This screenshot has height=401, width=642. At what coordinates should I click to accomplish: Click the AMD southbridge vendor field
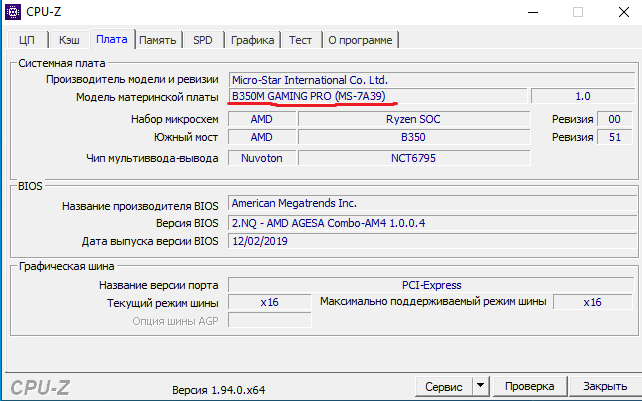(262, 137)
